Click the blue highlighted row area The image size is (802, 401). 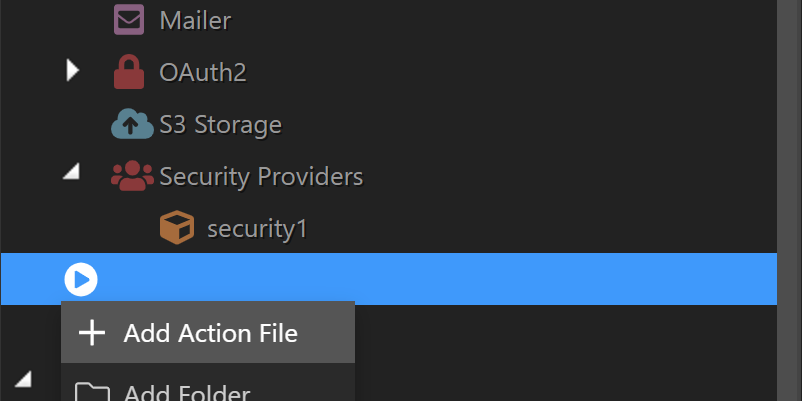(x=389, y=279)
